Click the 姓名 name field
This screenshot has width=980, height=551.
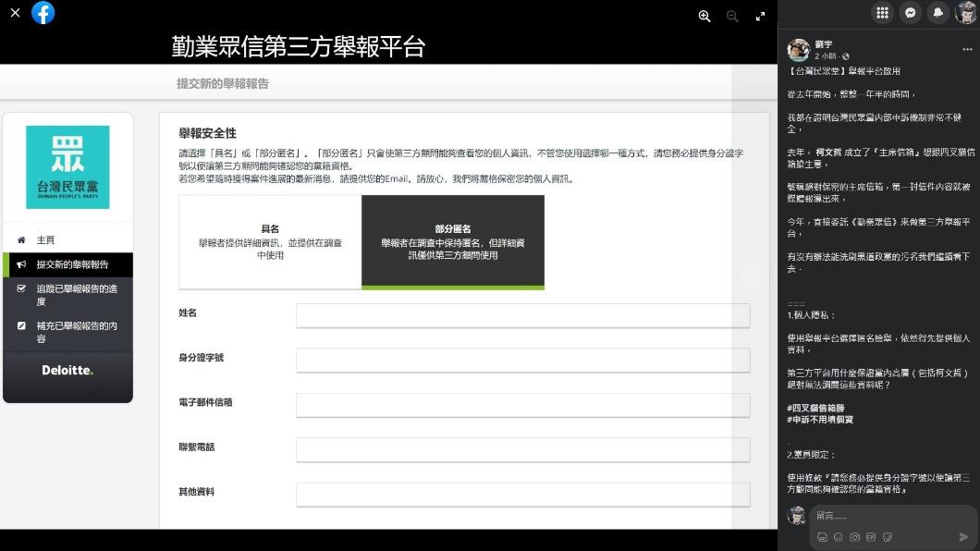[x=523, y=316]
